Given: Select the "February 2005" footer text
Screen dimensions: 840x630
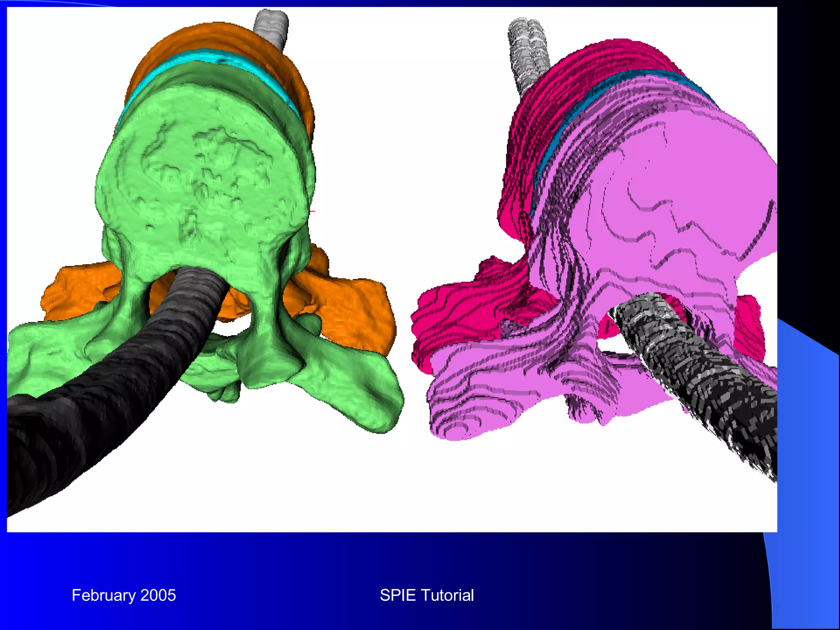Looking at the screenshot, I should coord(123,595).
